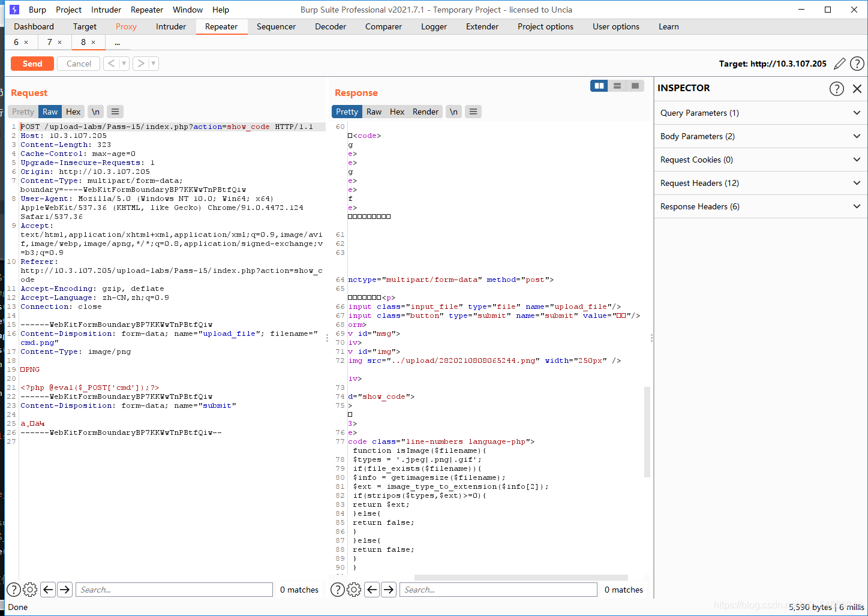Open response search settings gear
Screen dimensions: 868x616
[354, 590]
